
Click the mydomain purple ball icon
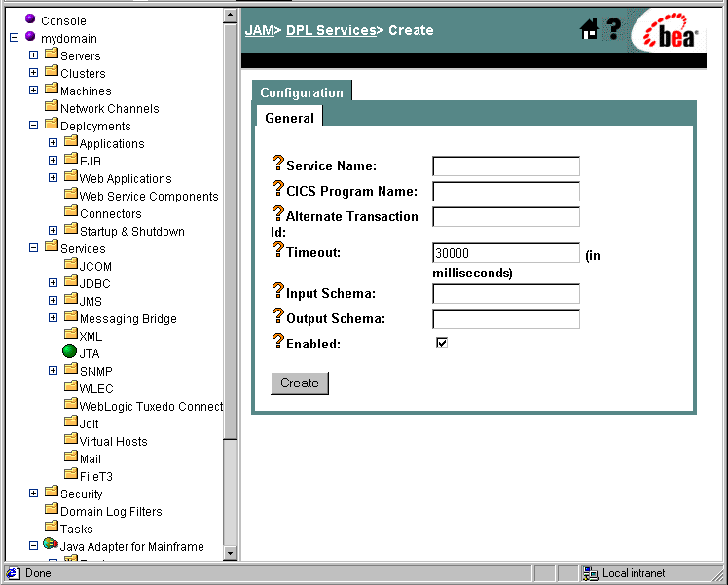(30, 36)
